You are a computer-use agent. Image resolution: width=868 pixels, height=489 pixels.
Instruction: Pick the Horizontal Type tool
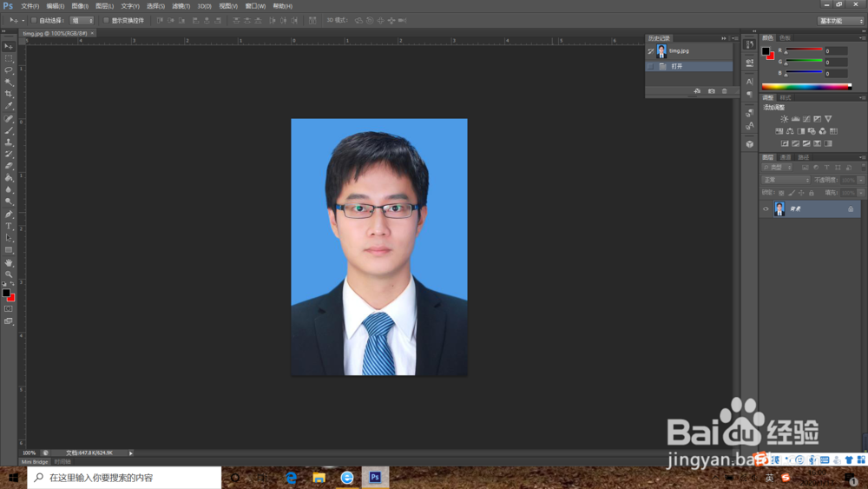[x=9, y=226]
